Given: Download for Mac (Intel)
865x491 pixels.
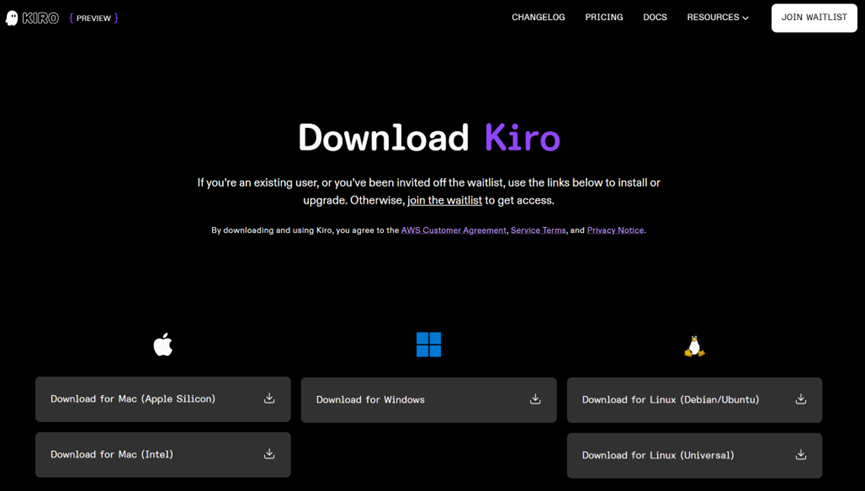Looking at the screenshot, I should coord(163,455).
